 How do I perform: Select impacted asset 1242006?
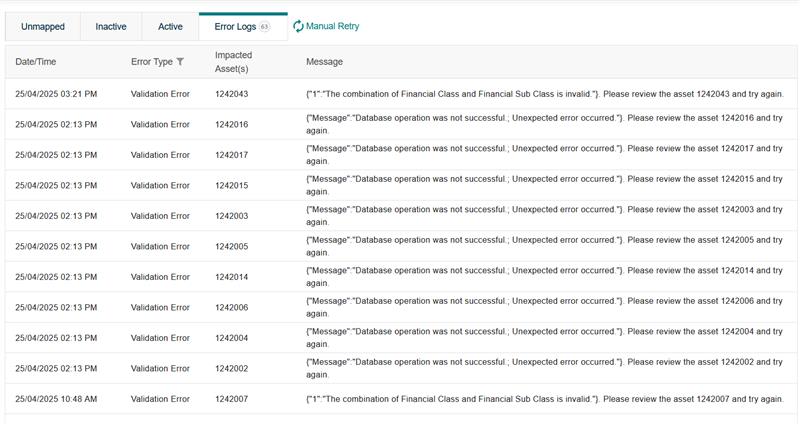(x=231, y=308)
